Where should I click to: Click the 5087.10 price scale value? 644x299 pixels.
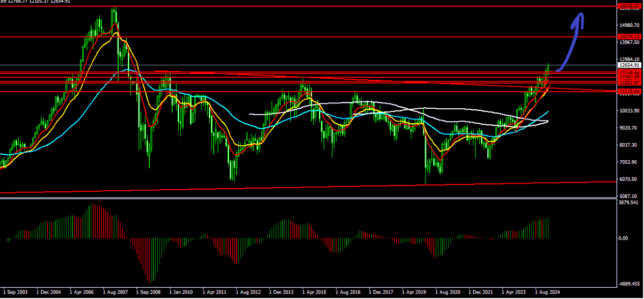point(629,196)
